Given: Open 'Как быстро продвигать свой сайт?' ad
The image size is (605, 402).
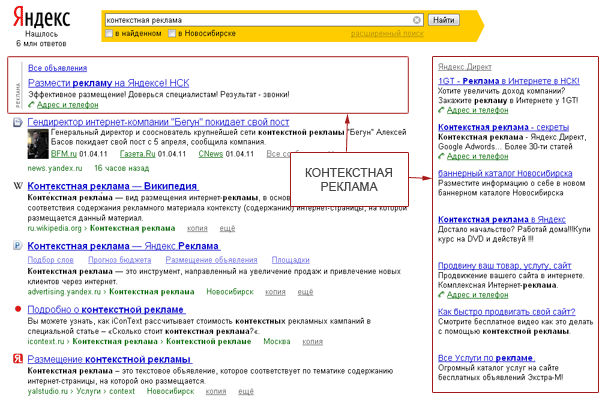Looking at the screenshot, I should coord(507,312).
